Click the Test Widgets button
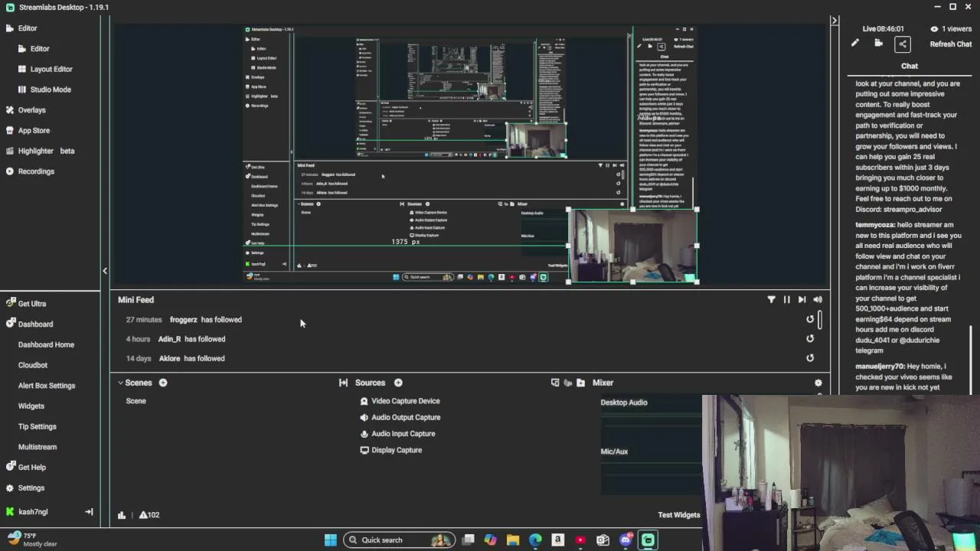The height and width of the screenshot is (551, 980). pyautogui.click(x=678, y=515)
